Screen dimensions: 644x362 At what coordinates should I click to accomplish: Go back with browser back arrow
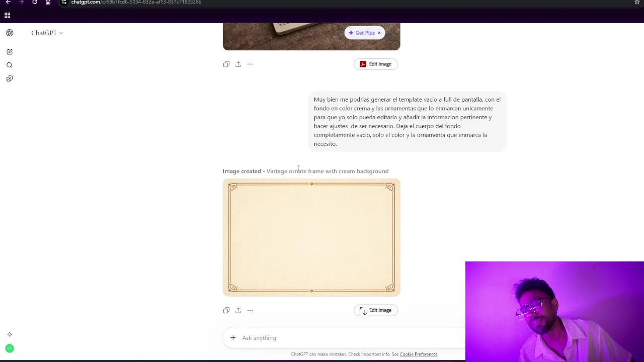8,2
